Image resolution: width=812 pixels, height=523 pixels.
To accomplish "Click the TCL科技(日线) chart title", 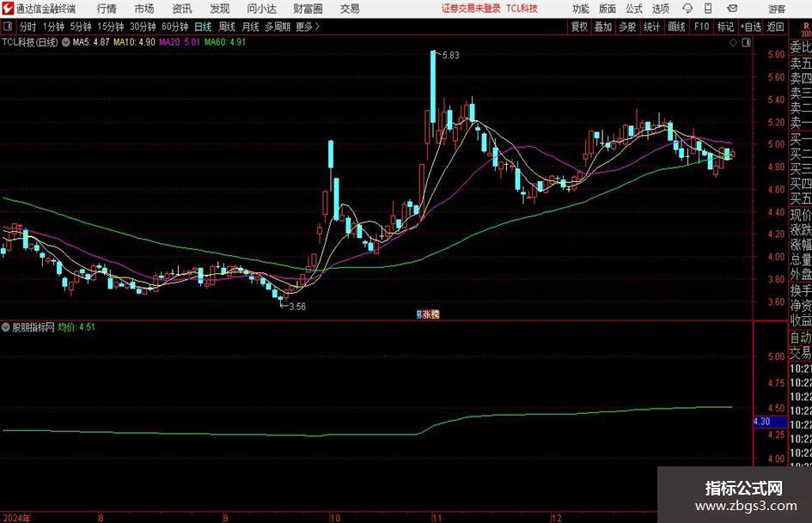I will 29,42.
